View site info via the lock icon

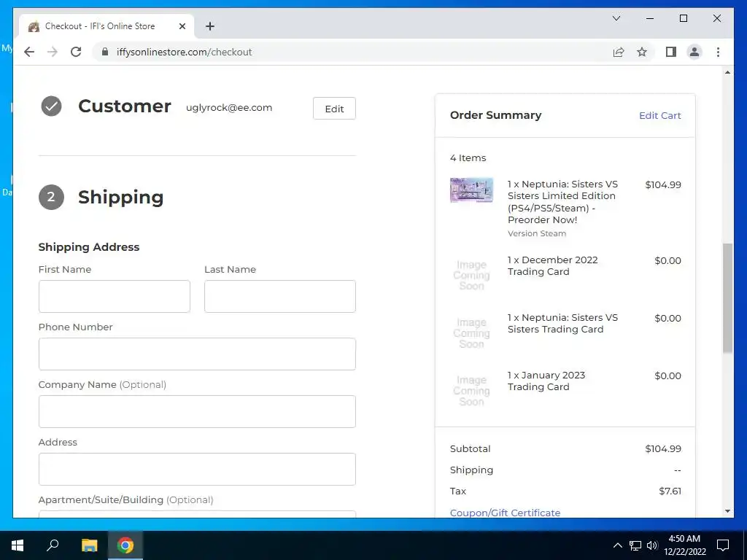tap(105, 52)
